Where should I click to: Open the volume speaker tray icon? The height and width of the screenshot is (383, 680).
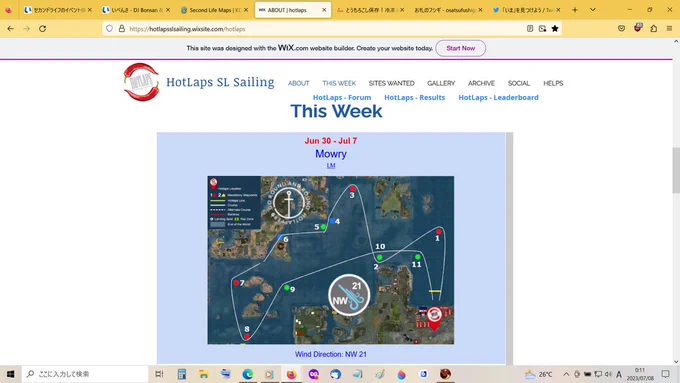[608, 374]
